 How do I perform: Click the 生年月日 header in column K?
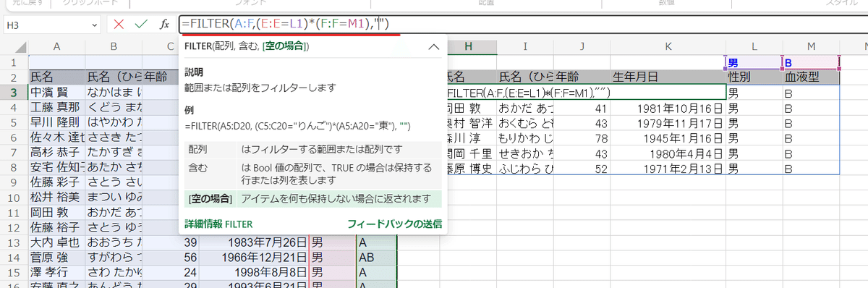[668, 77]
